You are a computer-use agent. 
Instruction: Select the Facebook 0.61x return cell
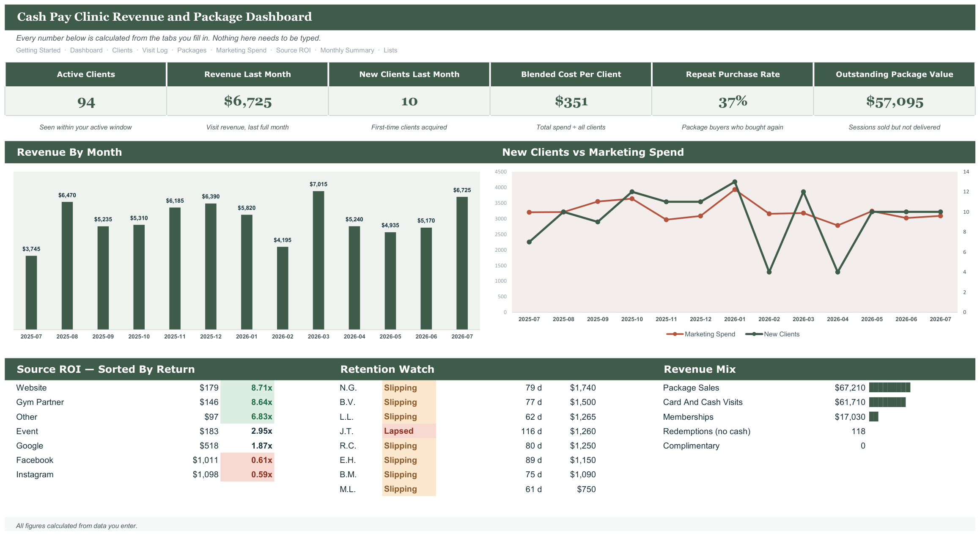pos(247,460)
